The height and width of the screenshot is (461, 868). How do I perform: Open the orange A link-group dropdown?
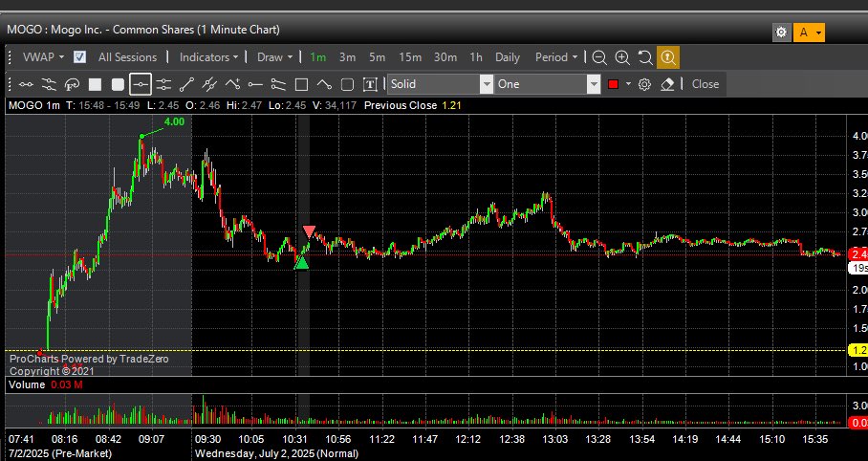click(809, 33)
